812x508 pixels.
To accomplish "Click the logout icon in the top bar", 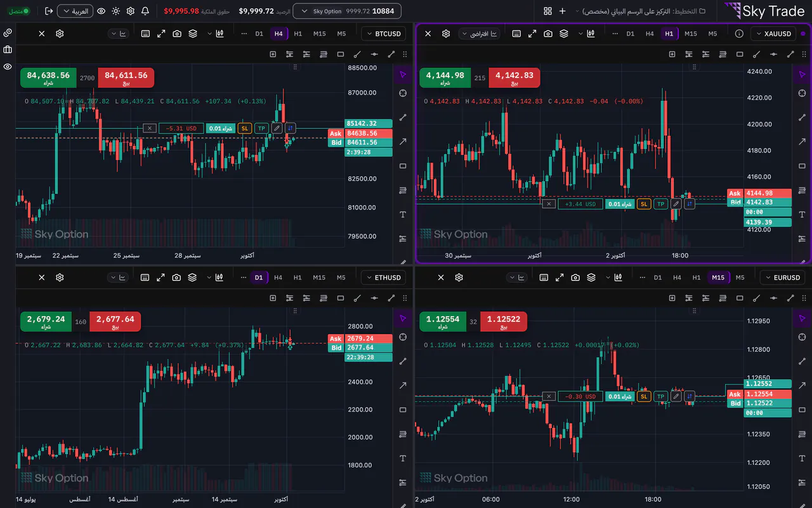I will [49, 11].
